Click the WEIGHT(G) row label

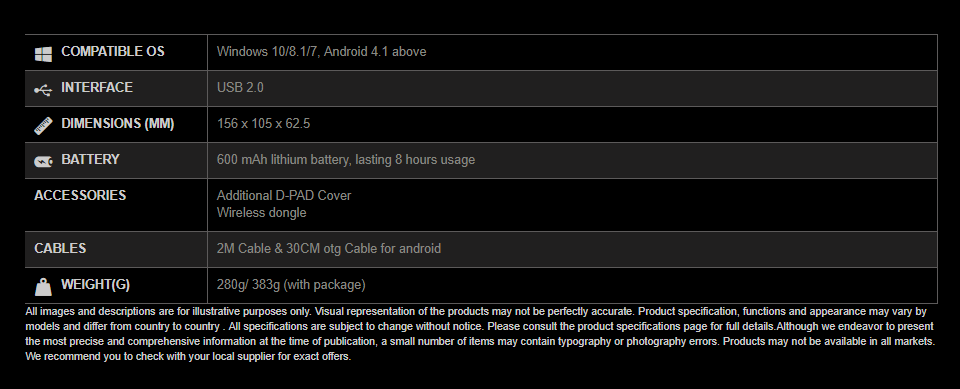point(96,285)
